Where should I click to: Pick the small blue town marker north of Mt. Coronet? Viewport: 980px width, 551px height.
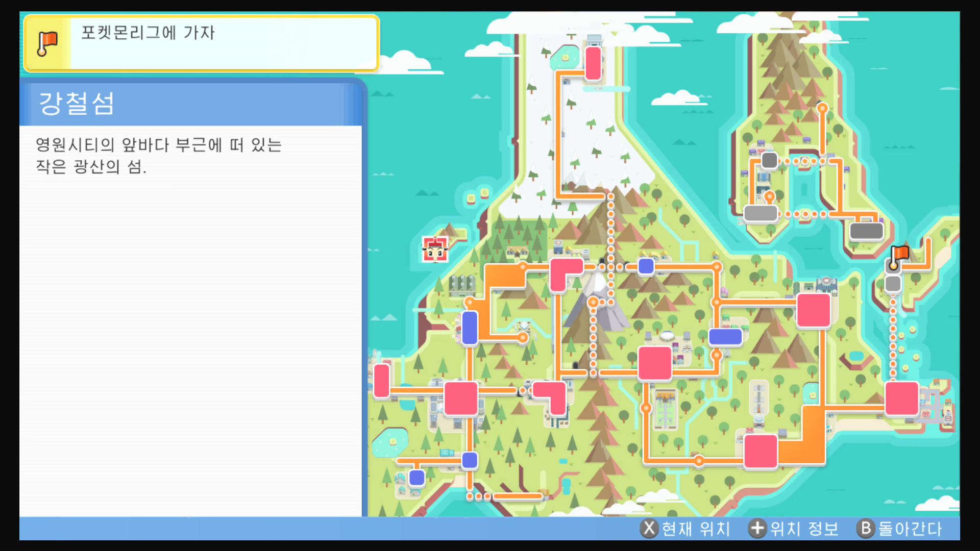tap(646, 266)
